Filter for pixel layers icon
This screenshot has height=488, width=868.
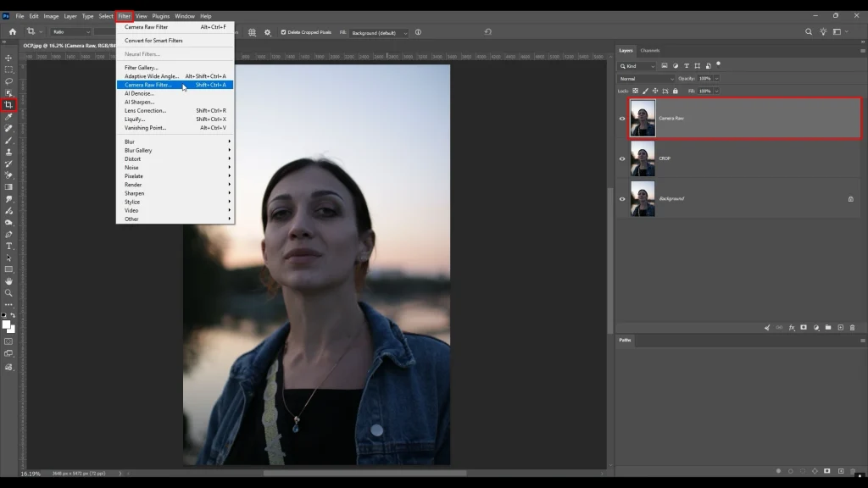[665, 66]
